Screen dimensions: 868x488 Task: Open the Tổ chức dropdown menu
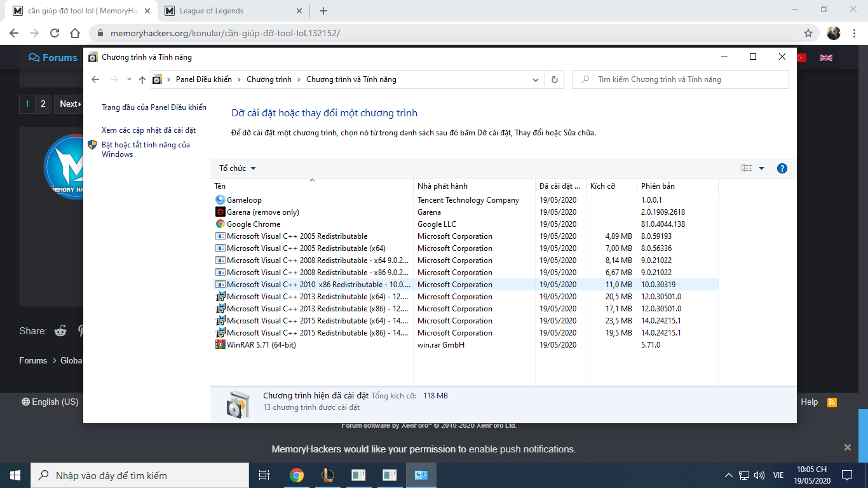pyautogui.click(x=238, y=168)
